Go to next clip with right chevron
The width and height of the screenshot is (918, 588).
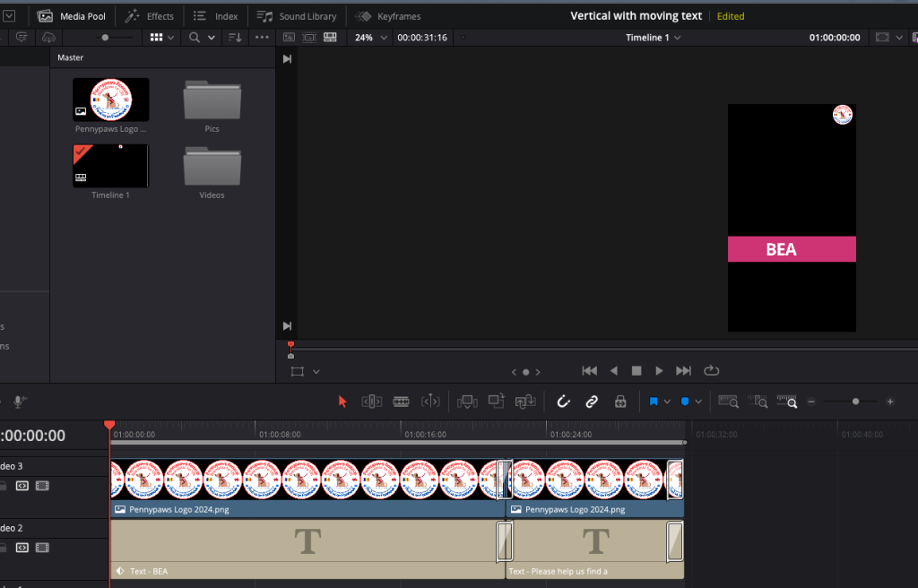pyautogui.click(x=538, y=372)
